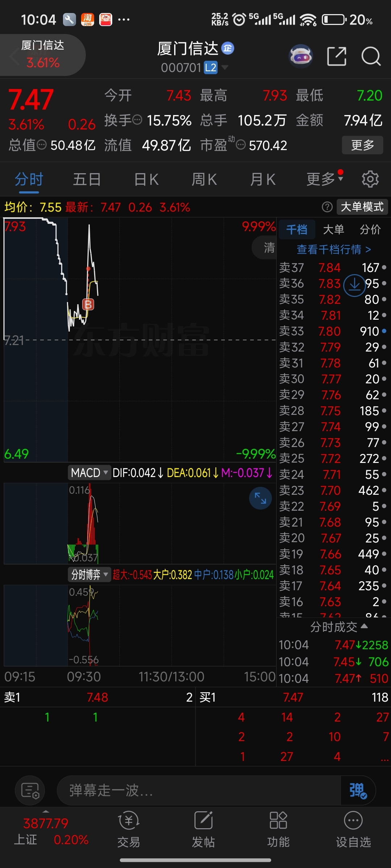The height and width of the screenshot is (868, 391).
Task: Tap the info icon next to 市盈
Action: 241,145
